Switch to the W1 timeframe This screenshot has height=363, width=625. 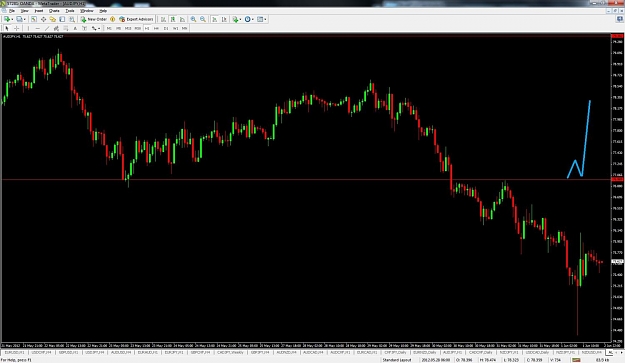[x=175, y=28]
